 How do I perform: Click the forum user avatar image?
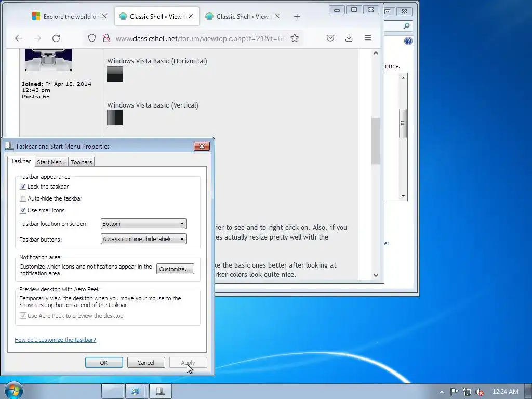point(48,60)
